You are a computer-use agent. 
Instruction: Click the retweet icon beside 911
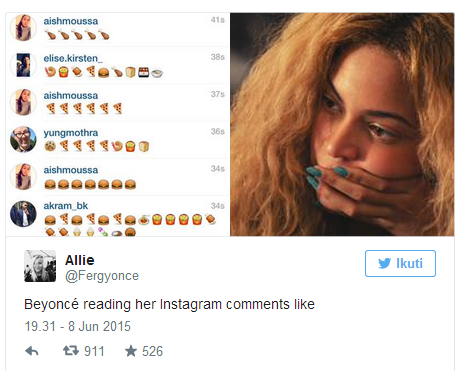click(71, 351)
